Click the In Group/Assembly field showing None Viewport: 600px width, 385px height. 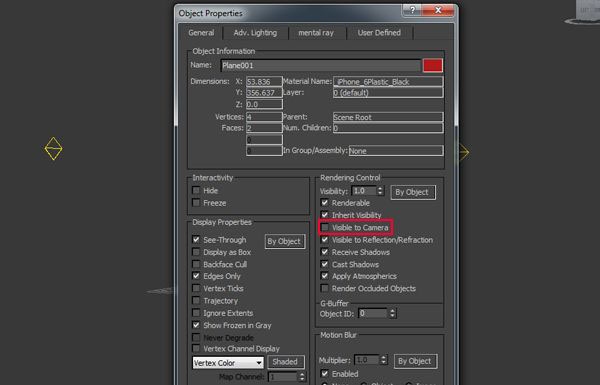pos(396,151)
